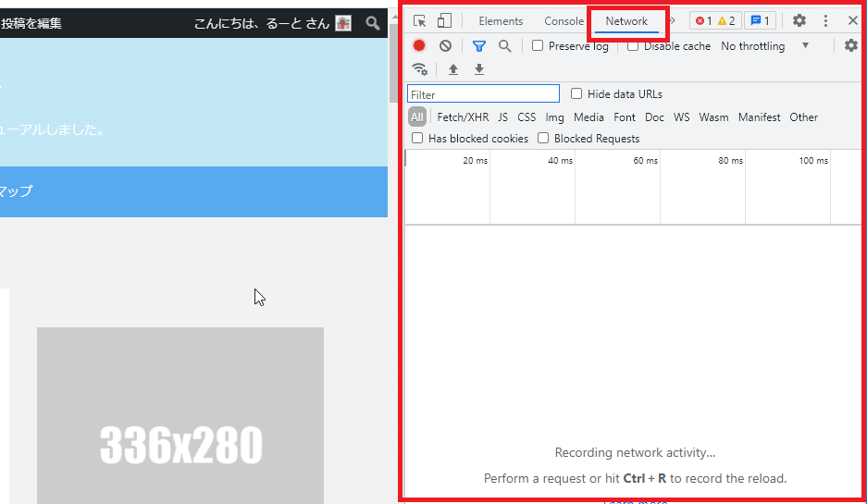Enable the Disable cache checkbox
This screenshot has width=867, height=504.
(x=633, y=45)
